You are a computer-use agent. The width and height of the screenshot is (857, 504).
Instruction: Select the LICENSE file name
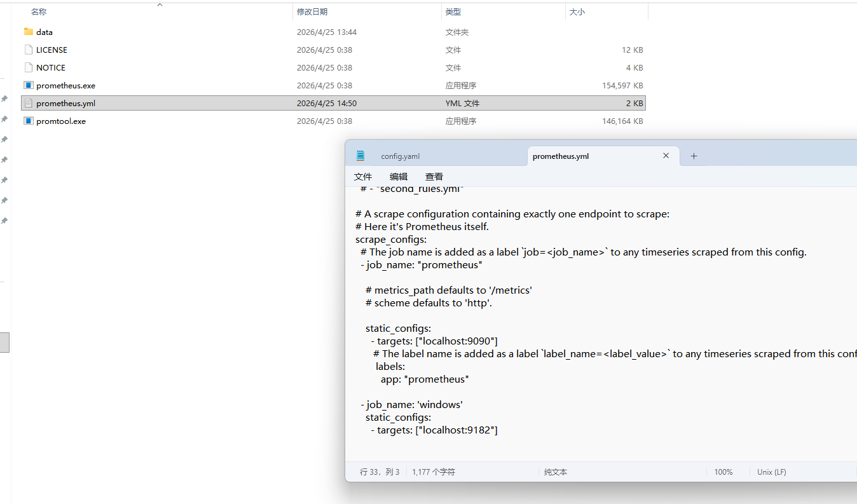pos(51,50)
